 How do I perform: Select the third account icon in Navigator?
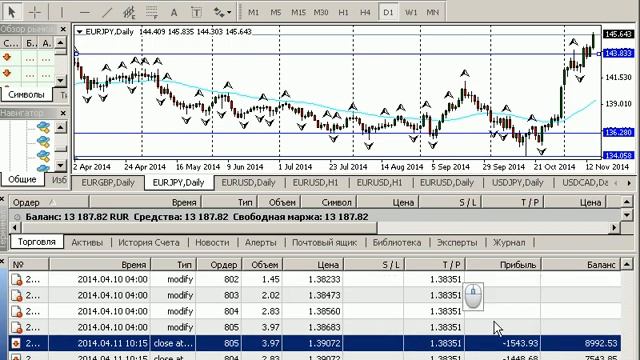point(43,156)
